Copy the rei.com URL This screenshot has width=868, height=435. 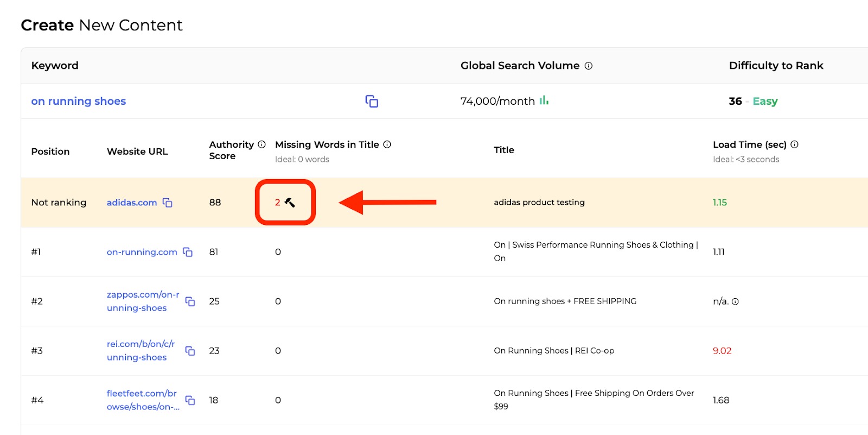point(190,351)
